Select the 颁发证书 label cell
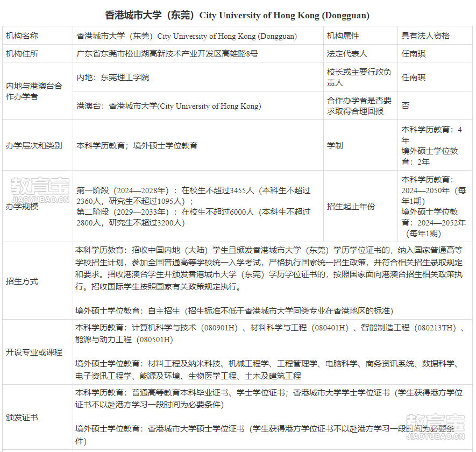This screenshot has height=452, width=476. tap(38, 417)
